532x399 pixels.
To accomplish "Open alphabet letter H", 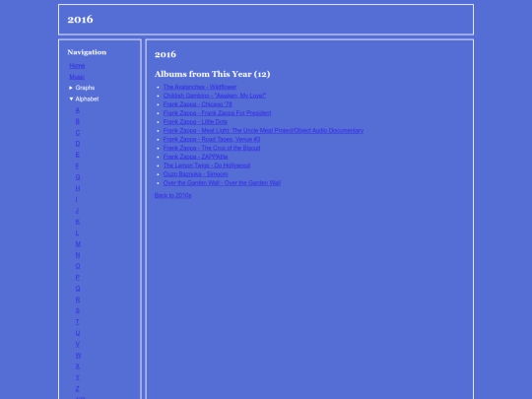I will point(78,188).
